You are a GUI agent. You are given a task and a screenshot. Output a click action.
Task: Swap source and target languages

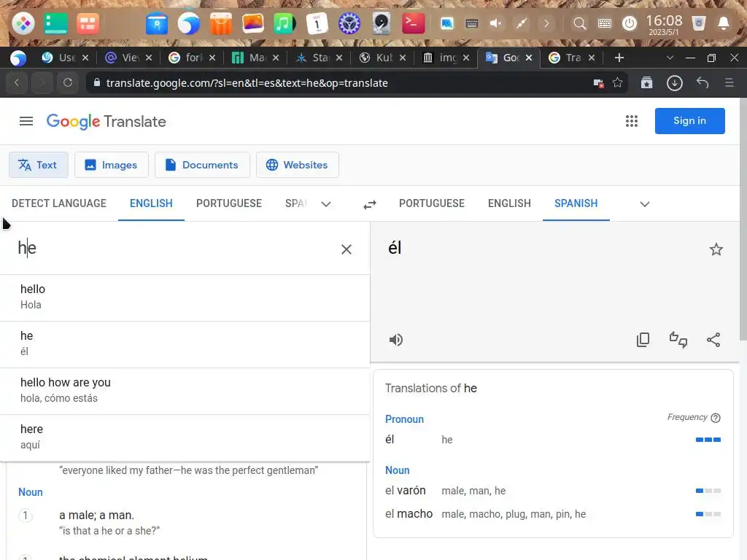(370, 204)
